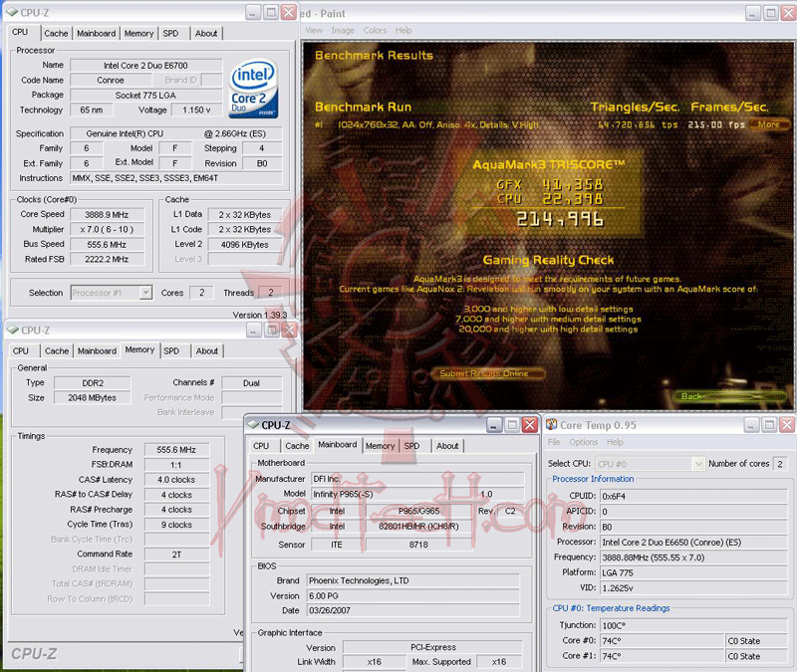Viewport: 797px width, 672px height.
Task: Open the Colors menu in Paint
Action: coord(375,31)
